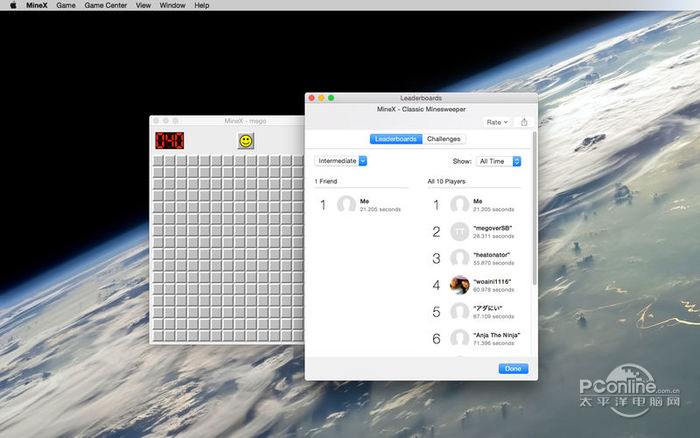Viewport: 700px width, 438px height.
Task: Click Me avatar in the Friend list
Action: (347, 204)
